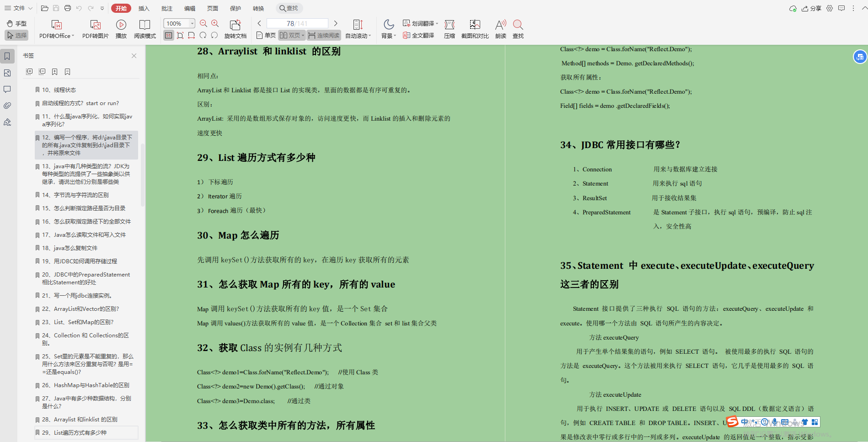Click the 分享 share button
The width and height of the screenshot is (868, 442).
pyautogui.click(x=812, y=8)
